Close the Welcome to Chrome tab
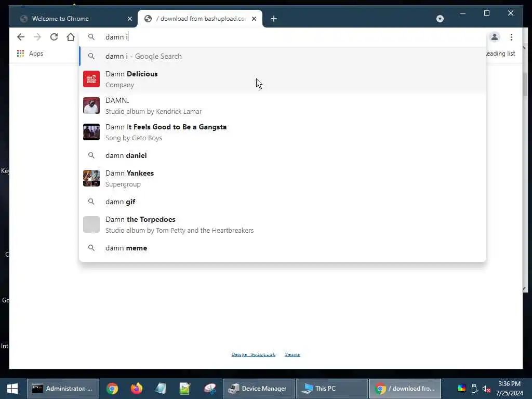 pos(129,19)
